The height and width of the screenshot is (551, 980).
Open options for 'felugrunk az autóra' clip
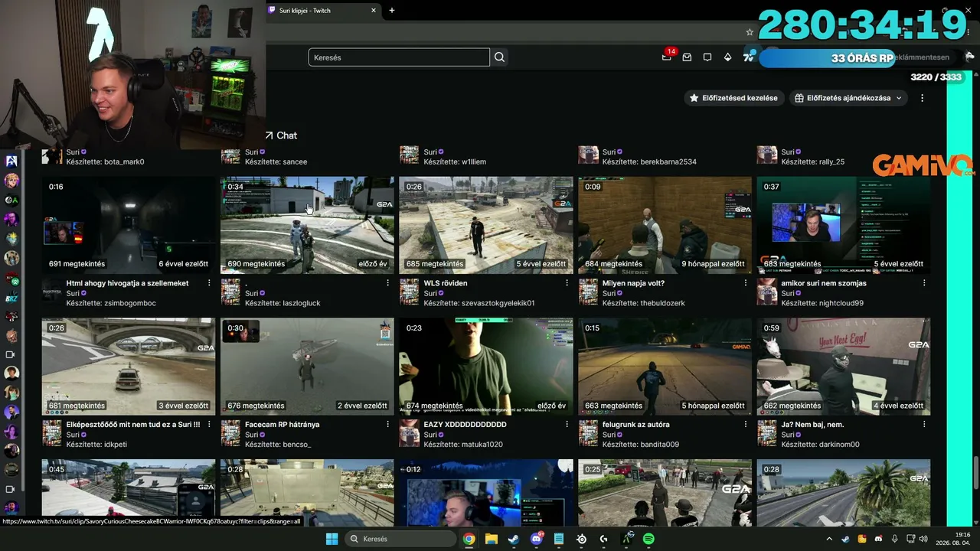(746, 425)
